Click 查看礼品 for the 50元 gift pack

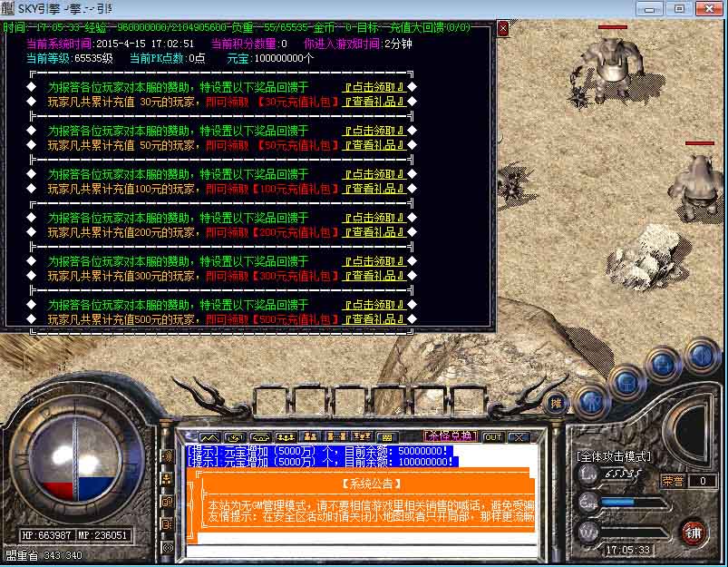coord(374,145)
